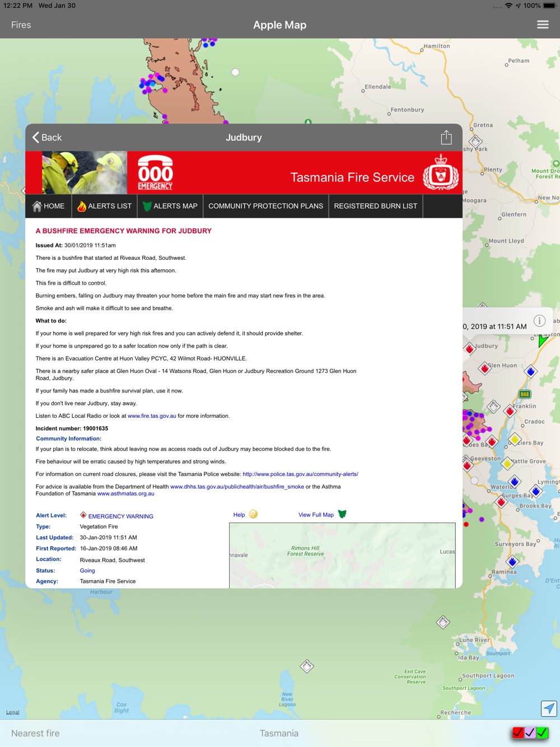Toggle the red layer checkbox
This screenshot has height=747, width=560.
pos(519,732)
